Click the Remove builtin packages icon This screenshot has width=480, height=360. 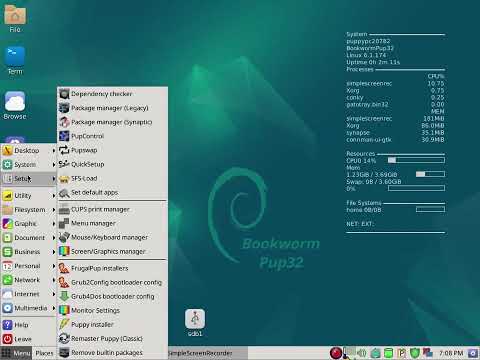(64, 352)
